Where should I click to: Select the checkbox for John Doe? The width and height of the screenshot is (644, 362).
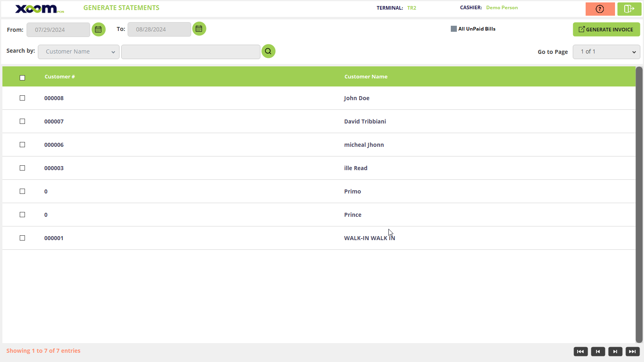tap(23, 98)
